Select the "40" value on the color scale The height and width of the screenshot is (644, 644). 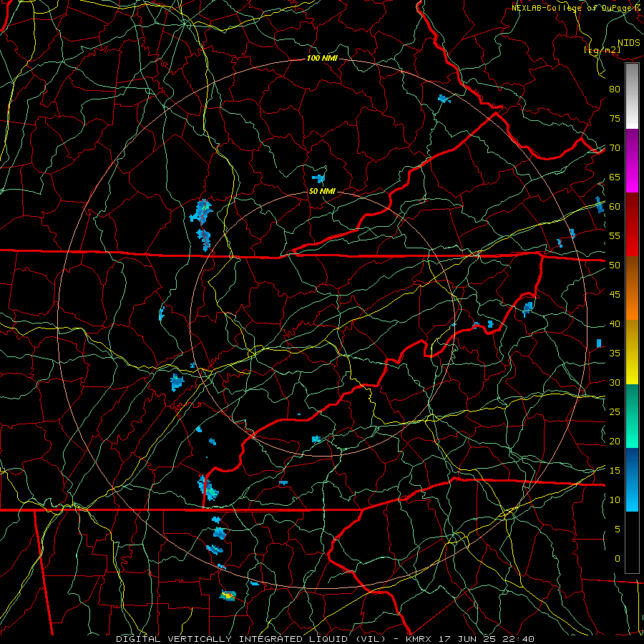[x=615, y=324]
